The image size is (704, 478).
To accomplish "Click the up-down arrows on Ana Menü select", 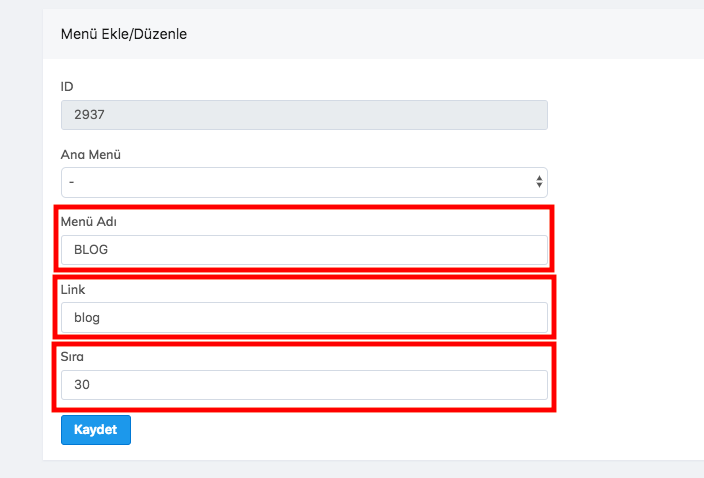I will [539, 182].
